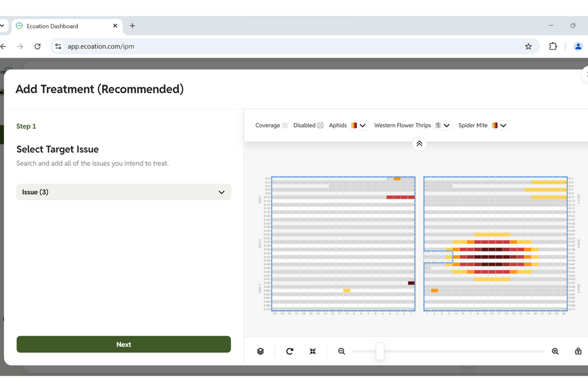
Task: Collapse the legend bar with double chevron
Action: click(419, 144)
